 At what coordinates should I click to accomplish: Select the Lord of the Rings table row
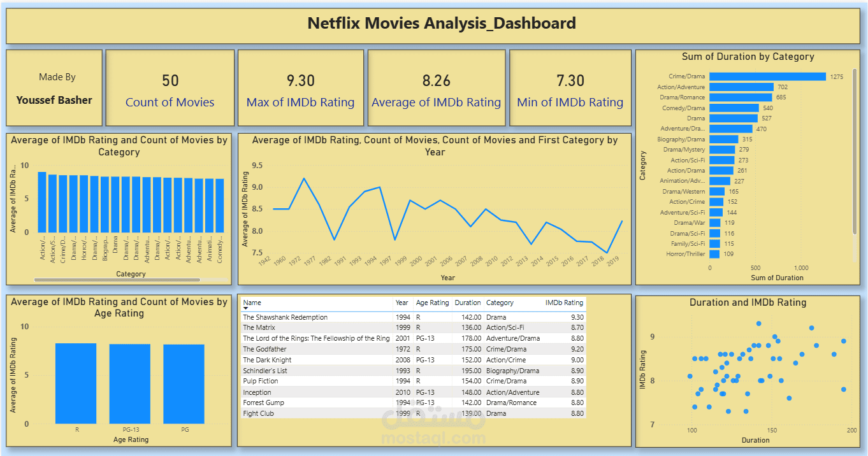coord(413,338)
